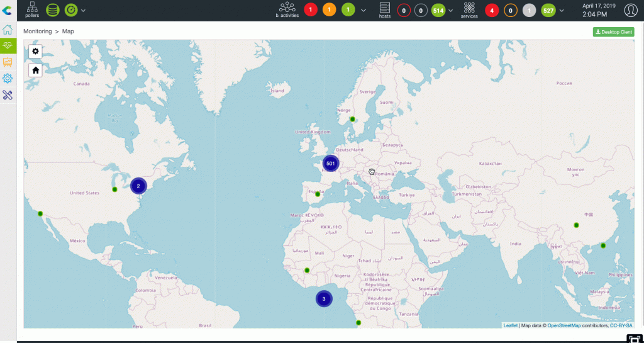Open the business activities icon

tap(287, 10)
